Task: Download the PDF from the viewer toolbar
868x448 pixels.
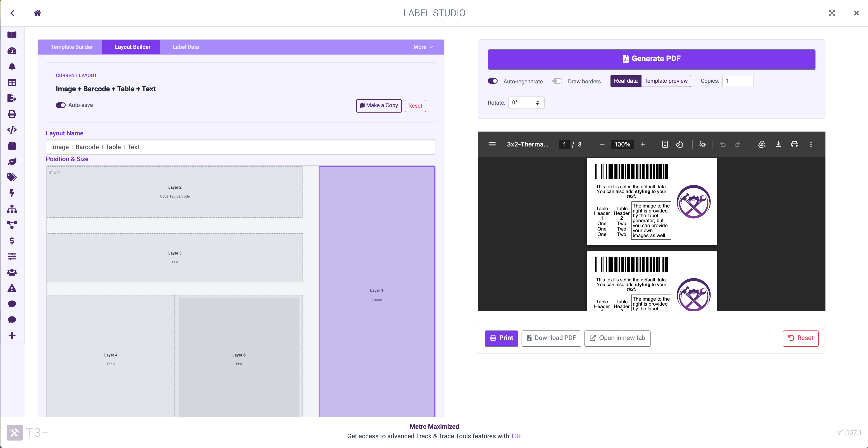Action: [x=778, y=144]
